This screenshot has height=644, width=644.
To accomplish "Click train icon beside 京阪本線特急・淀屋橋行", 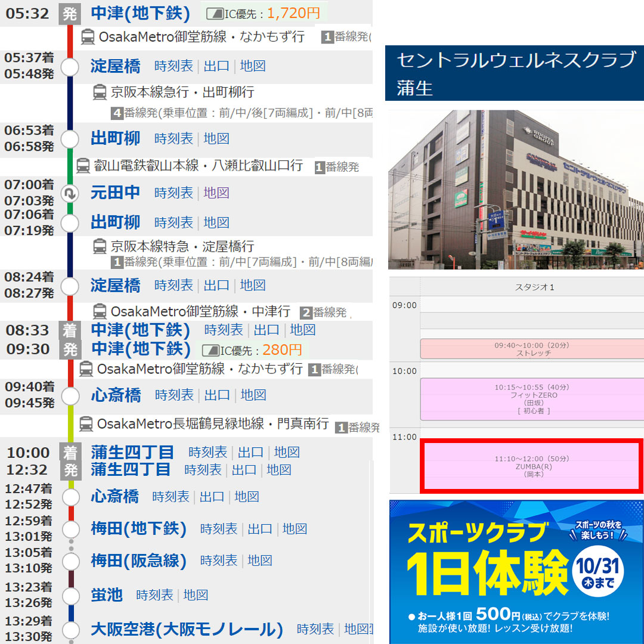I will 100,246.
